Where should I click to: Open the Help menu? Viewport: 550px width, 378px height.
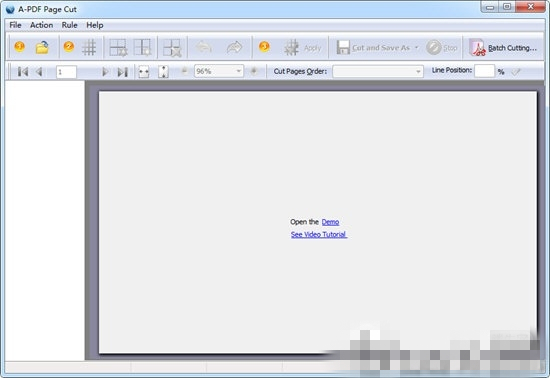point(95,25)
